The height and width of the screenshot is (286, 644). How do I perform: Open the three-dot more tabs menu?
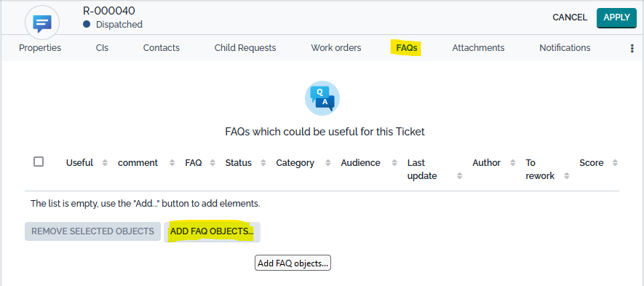click(632, 49)
